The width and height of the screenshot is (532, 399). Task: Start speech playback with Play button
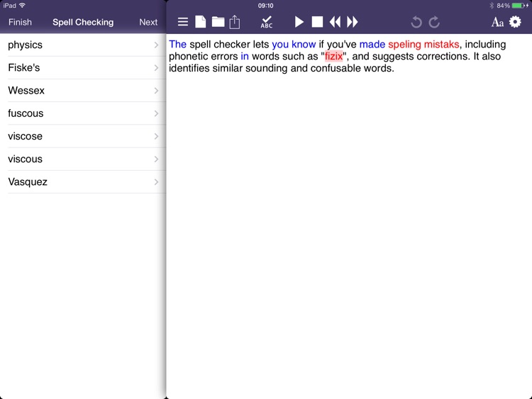click(x=299, y=22)
